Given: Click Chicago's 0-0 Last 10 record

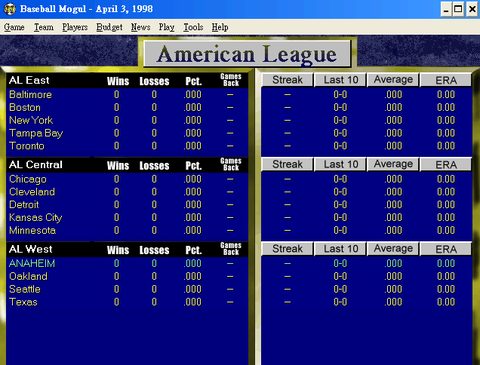Looking at the screenshot, I should point(340,179).
